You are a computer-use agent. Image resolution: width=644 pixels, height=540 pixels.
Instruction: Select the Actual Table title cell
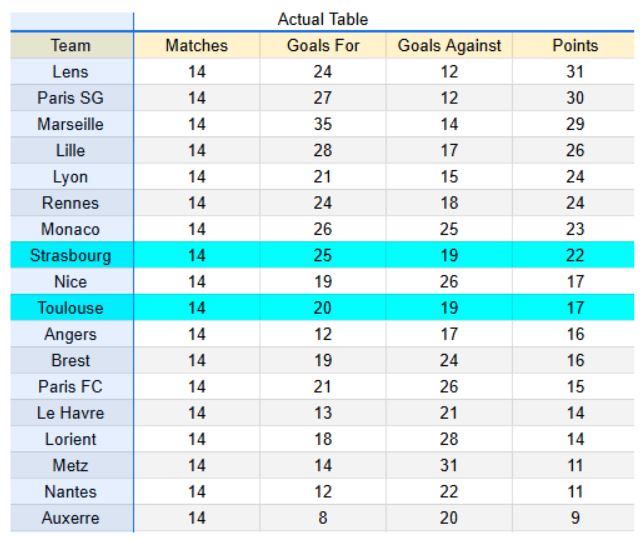tap(322, 20)
